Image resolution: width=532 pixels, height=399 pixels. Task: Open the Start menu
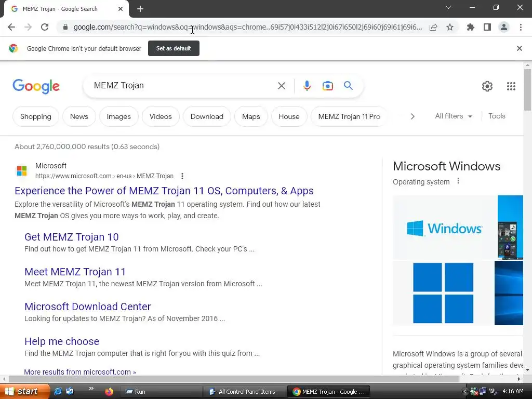pos(24,392)
